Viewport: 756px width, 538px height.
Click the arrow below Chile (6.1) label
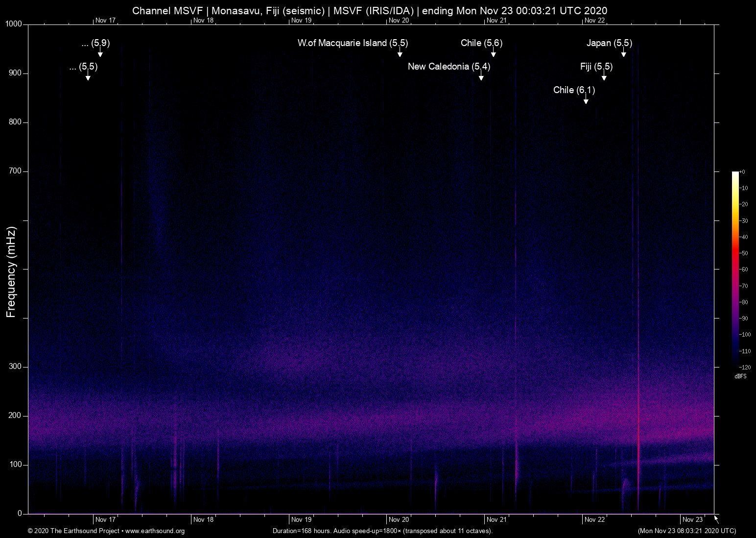586,100
